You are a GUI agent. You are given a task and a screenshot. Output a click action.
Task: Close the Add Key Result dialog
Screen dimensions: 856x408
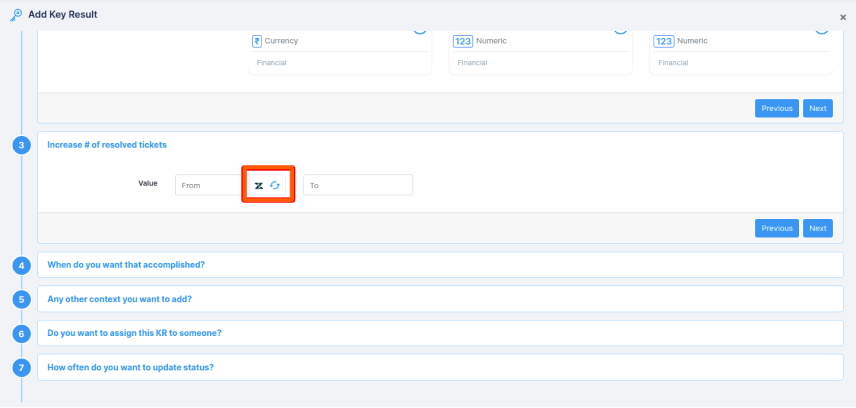coord(843,17)
